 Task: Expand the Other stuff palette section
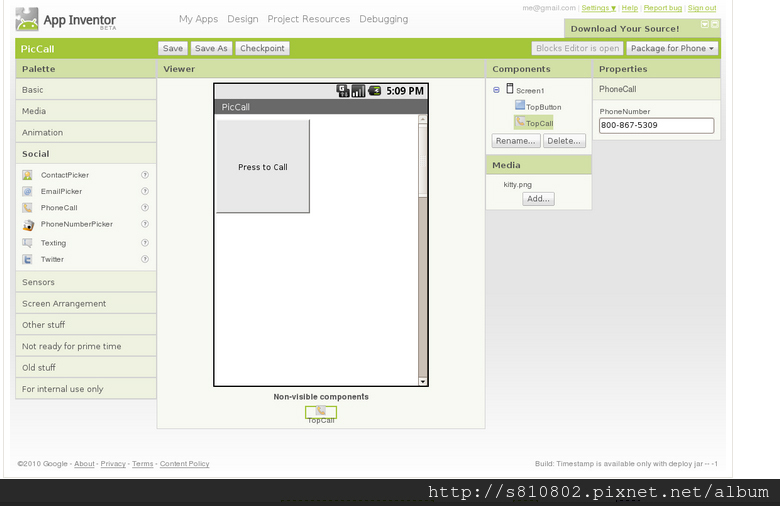(86, 325)
